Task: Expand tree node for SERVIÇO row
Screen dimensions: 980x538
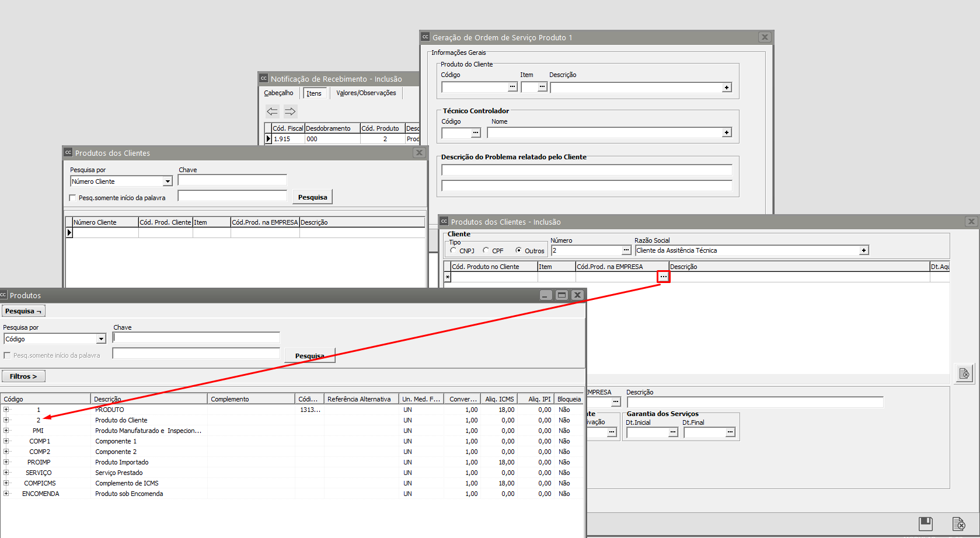Action: pos(6,473)
